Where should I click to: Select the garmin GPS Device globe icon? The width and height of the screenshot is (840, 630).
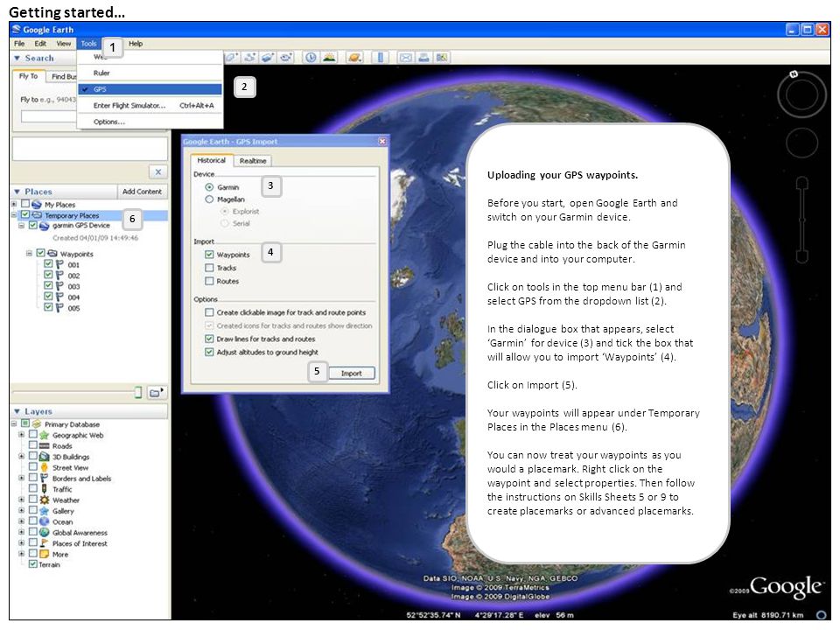pyautogui.click(x=45, y=226)
